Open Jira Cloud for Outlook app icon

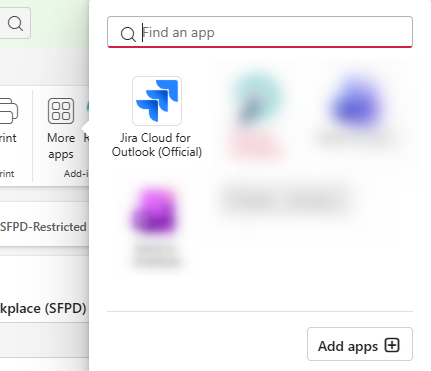click(x=157, y=101)
